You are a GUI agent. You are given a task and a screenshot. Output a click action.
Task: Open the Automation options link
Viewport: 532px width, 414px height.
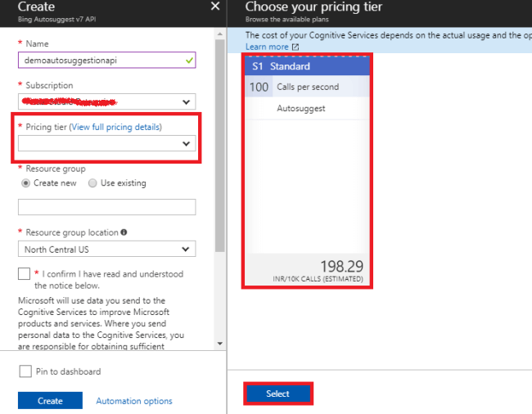[134, 401]
